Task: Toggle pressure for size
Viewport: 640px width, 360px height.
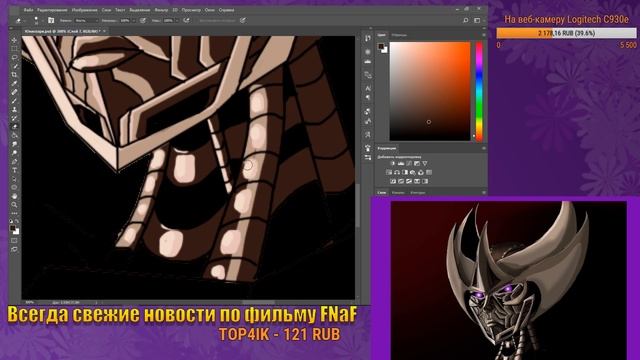Action: click(243, 20)
